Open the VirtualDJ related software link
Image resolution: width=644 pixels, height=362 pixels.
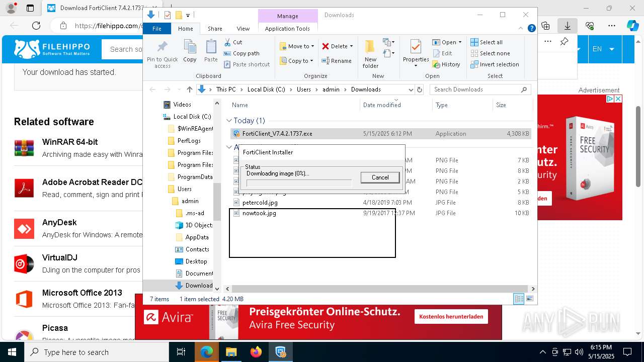tap(60, 257)
